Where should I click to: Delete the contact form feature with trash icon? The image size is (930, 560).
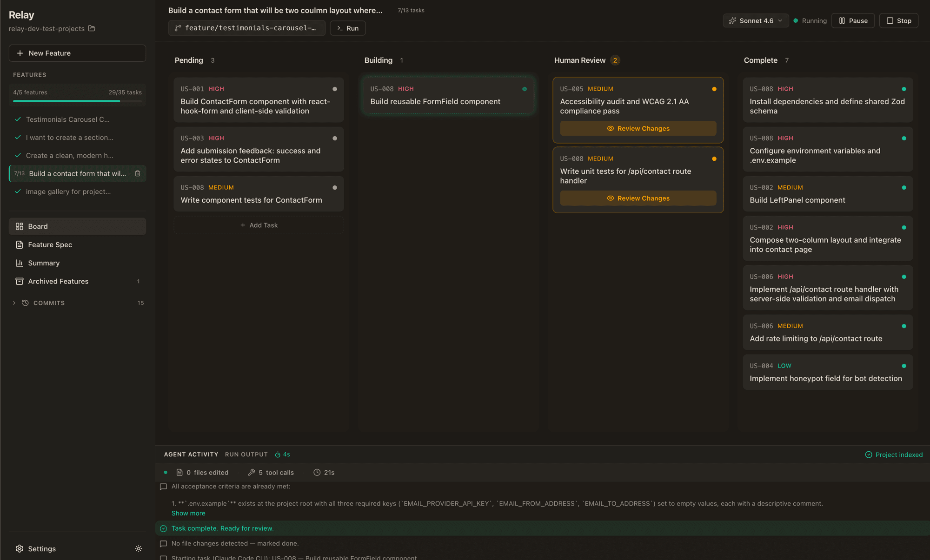[138, 173]
